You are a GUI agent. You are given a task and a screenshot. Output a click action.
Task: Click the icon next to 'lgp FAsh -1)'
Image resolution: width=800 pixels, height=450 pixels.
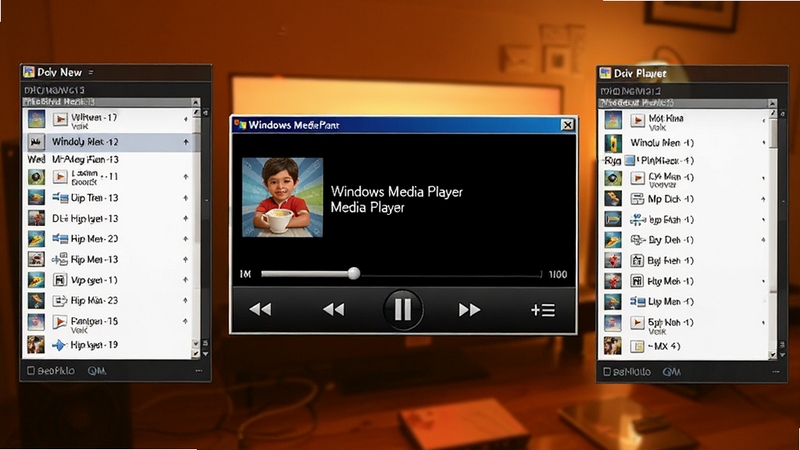(x=637, y=220)
